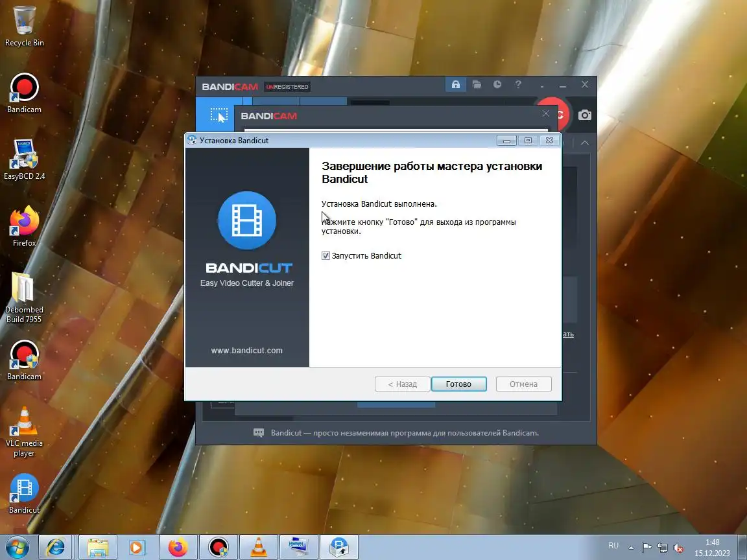The width and height of the screenshot is (747, 560).
Task: Click the RU language indicator
Action: point(613,546)
